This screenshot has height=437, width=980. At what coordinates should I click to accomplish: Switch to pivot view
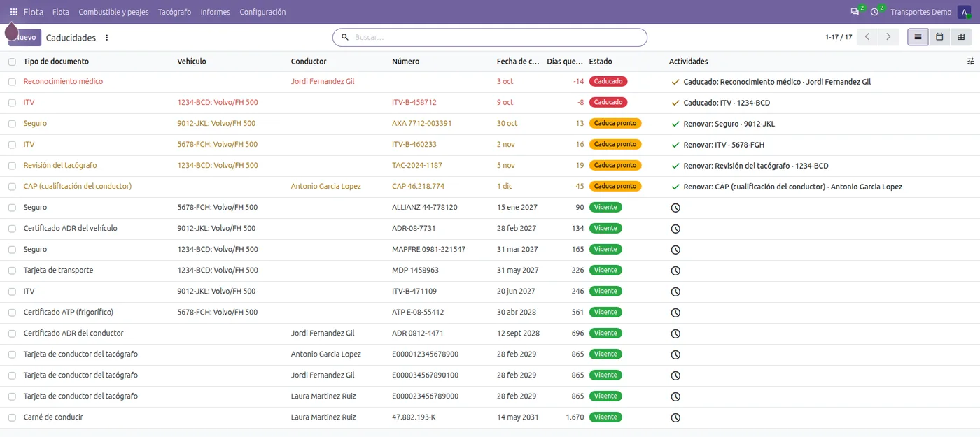point(961,37)
